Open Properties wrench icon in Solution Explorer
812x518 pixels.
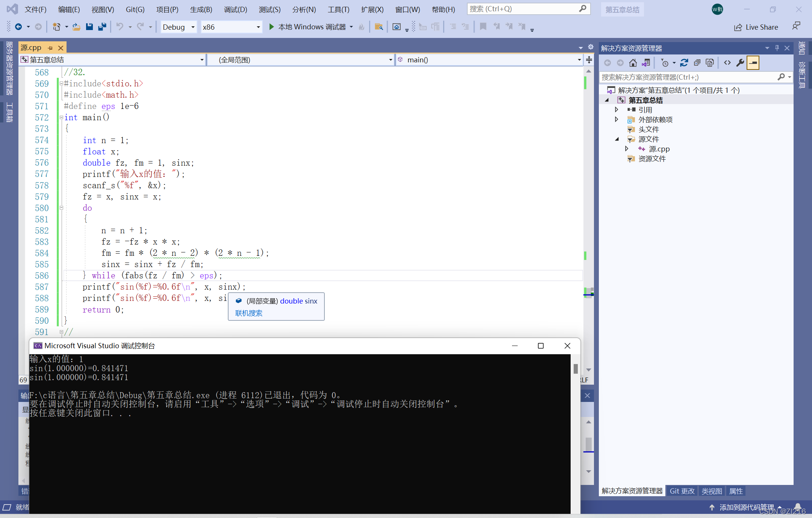point(740,63)
